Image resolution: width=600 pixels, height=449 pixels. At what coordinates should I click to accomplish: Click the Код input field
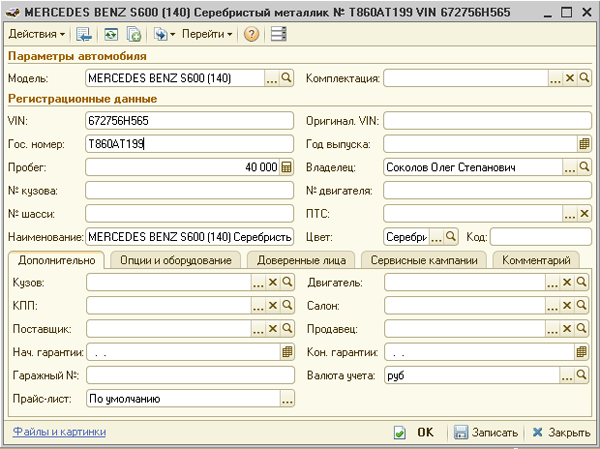[541, 237]
